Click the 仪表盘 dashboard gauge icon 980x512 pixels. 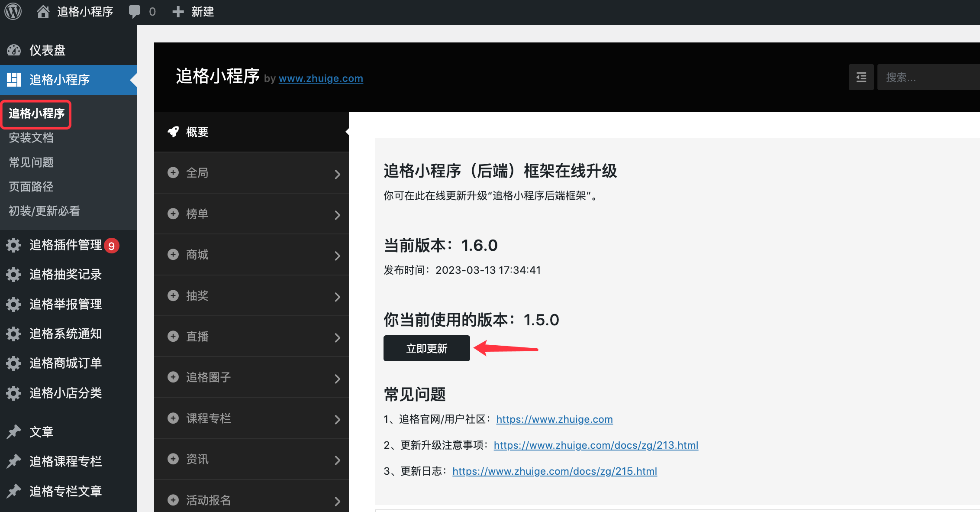click(x=14, y=50)
